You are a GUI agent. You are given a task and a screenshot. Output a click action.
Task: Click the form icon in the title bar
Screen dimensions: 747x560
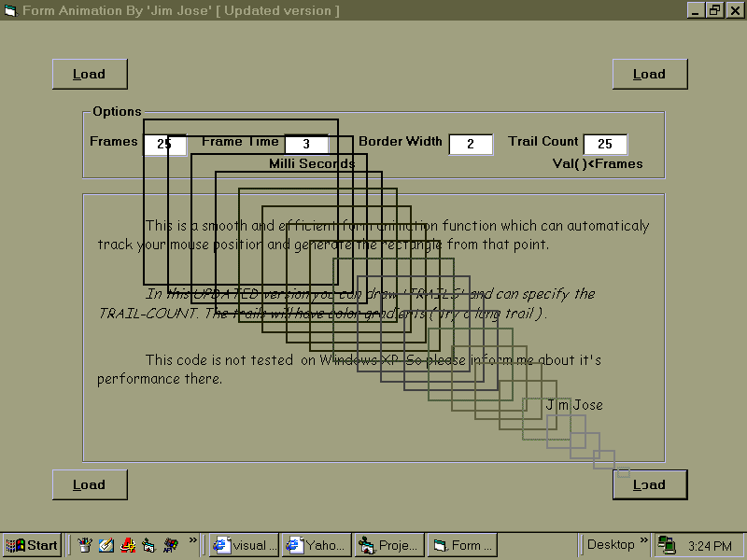(10, 10)
